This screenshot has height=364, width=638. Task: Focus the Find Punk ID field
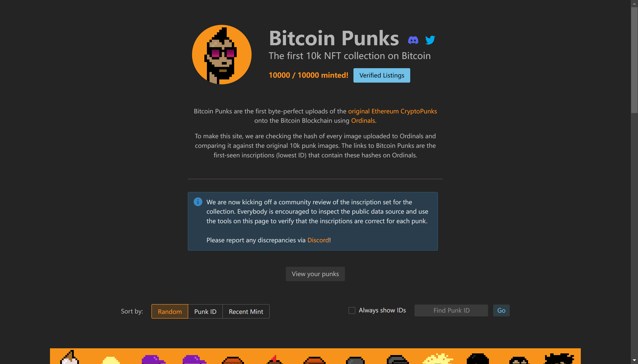[x=451, y=310]
